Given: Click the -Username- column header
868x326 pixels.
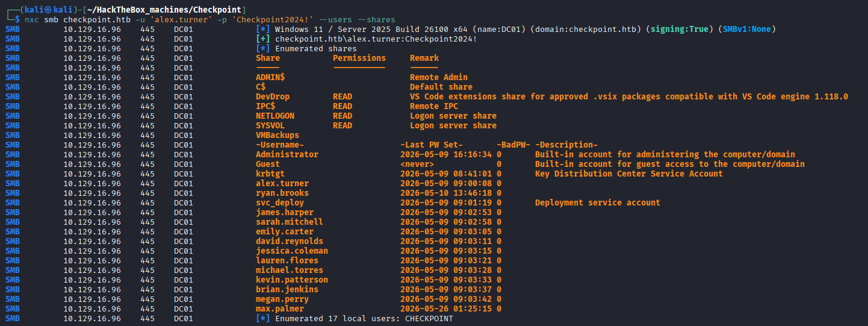Looking at the screenshot, I should (280, 145).
